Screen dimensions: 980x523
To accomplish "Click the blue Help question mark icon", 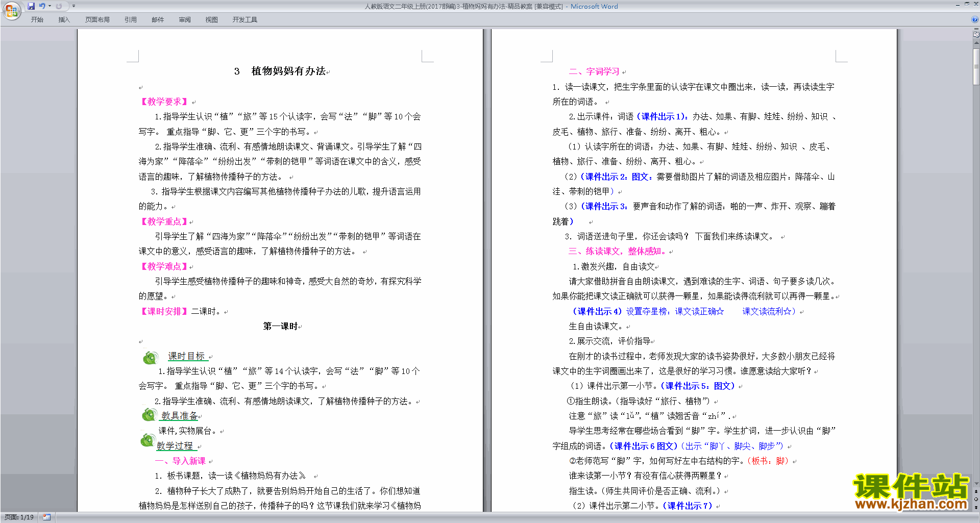I will click(975, 20).
